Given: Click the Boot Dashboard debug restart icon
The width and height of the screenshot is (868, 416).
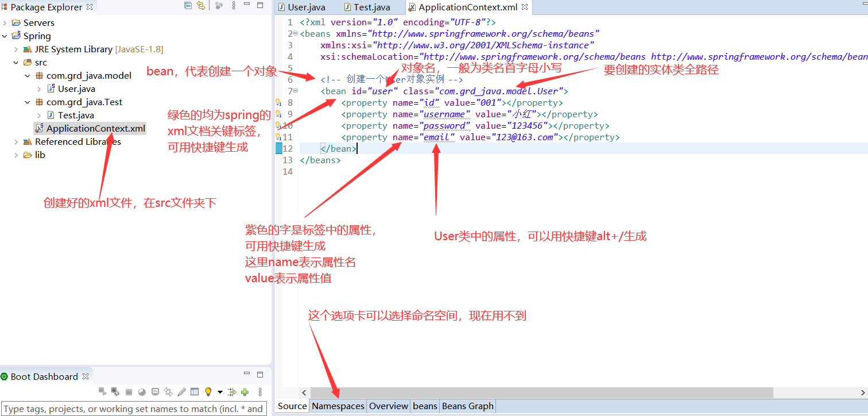Looking at the screenshot, I should 115,392.
